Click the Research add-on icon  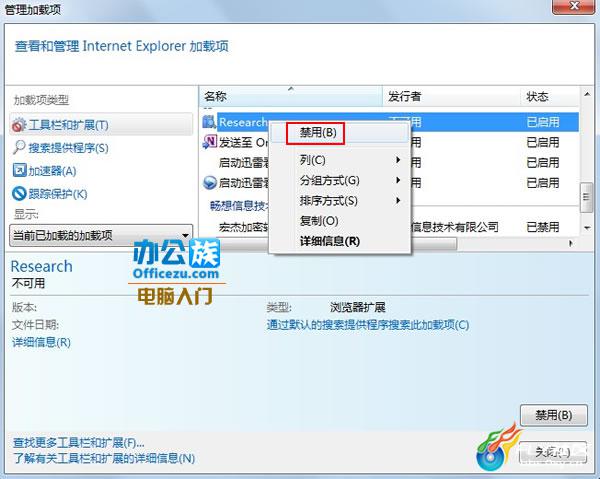coord(209,122)
